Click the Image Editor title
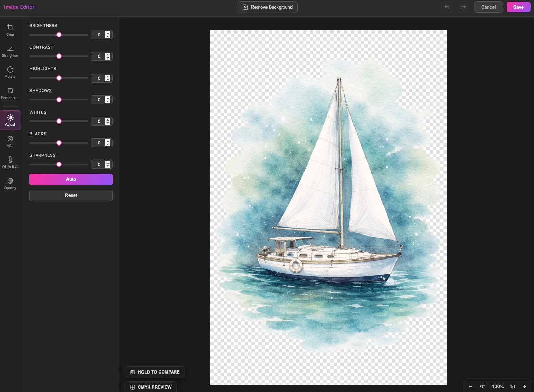Viewport: 534px width, 392px height. pyautogui.click(x=19, y=7)
